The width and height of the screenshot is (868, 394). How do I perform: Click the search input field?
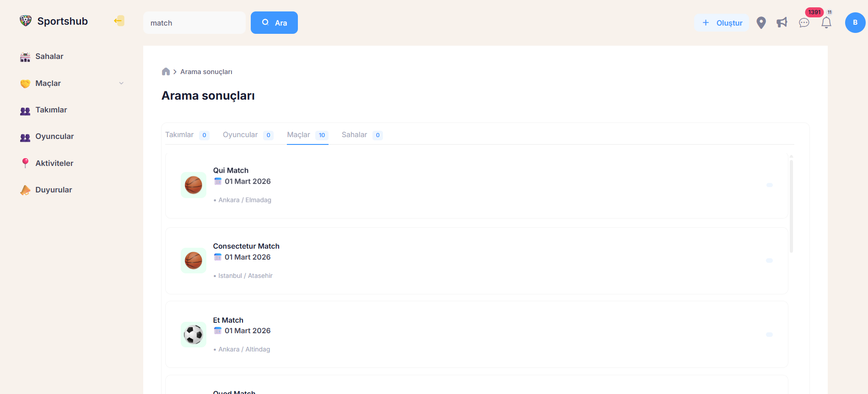194,23
